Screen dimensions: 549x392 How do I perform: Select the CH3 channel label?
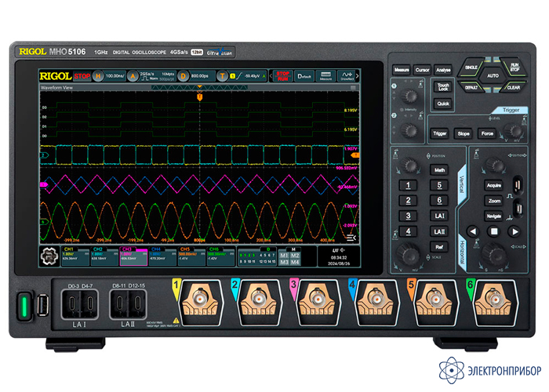[x=127, y=249]
